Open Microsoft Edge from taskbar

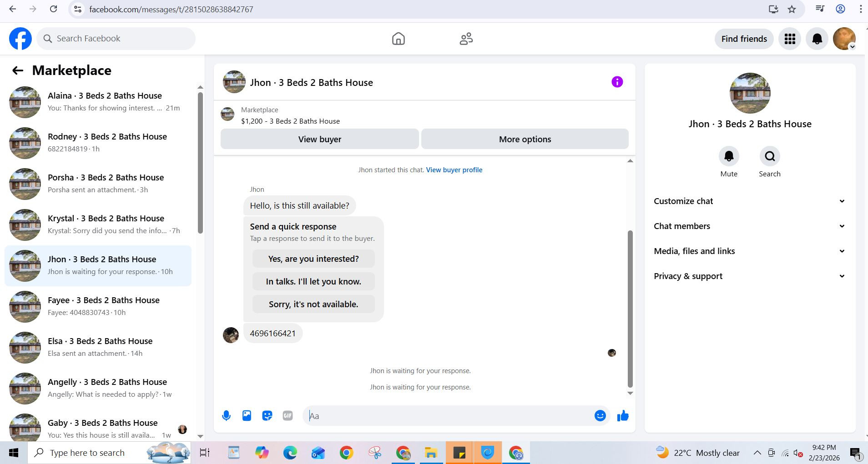(290, 453)
